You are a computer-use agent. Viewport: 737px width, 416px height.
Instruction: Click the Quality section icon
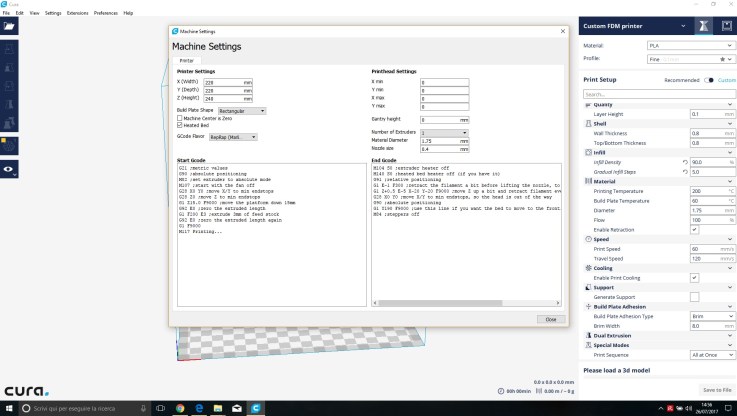click(x=588, y=105)
